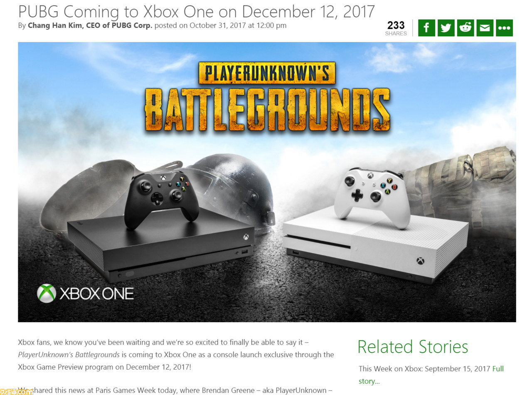
Task: Click the green Xbox One sphere logo in banner
Action: (46, 293)
